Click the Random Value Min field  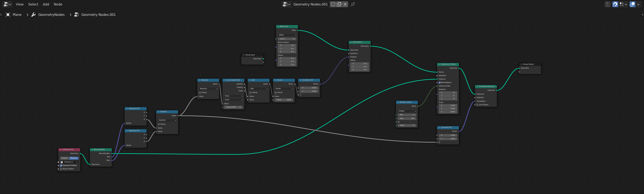pyautogui.click(x=407, y=115)
